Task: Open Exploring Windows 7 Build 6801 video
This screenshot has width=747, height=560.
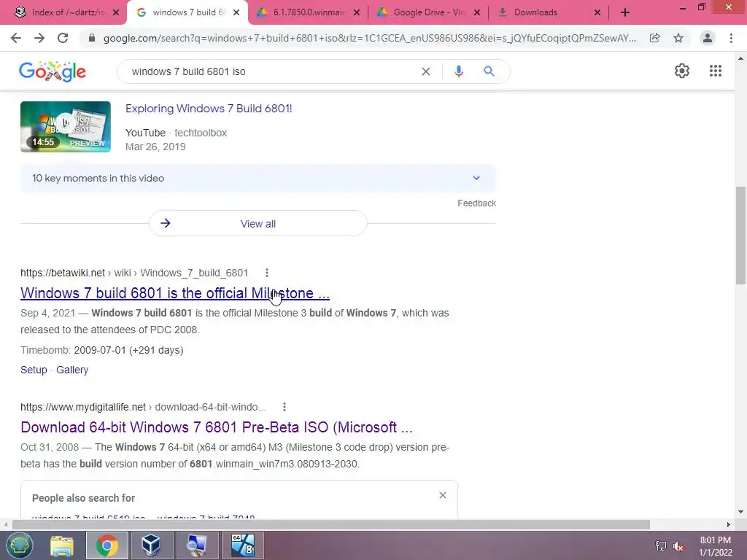Action: (x=209, y=109)
